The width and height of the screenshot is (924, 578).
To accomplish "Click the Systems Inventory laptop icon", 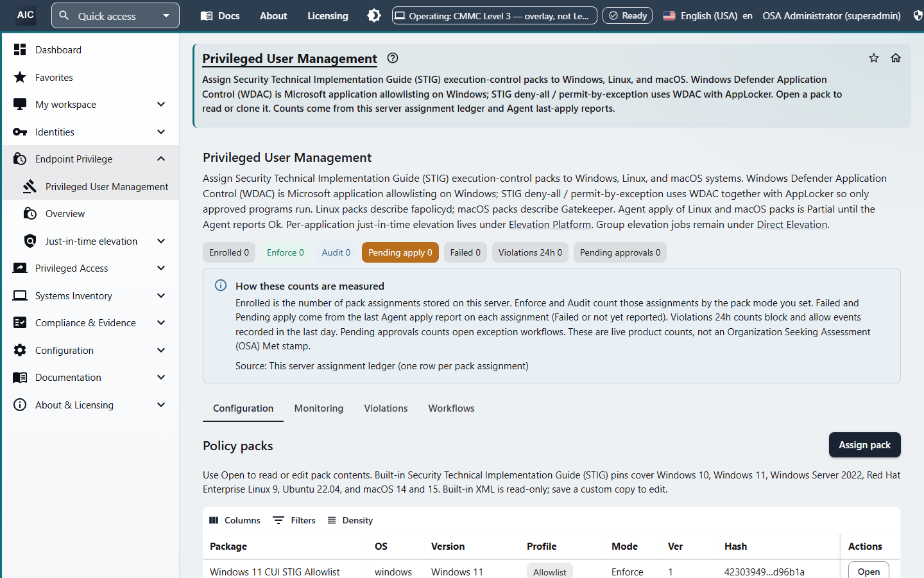I will pyautogui.click(x=20, y=295).
